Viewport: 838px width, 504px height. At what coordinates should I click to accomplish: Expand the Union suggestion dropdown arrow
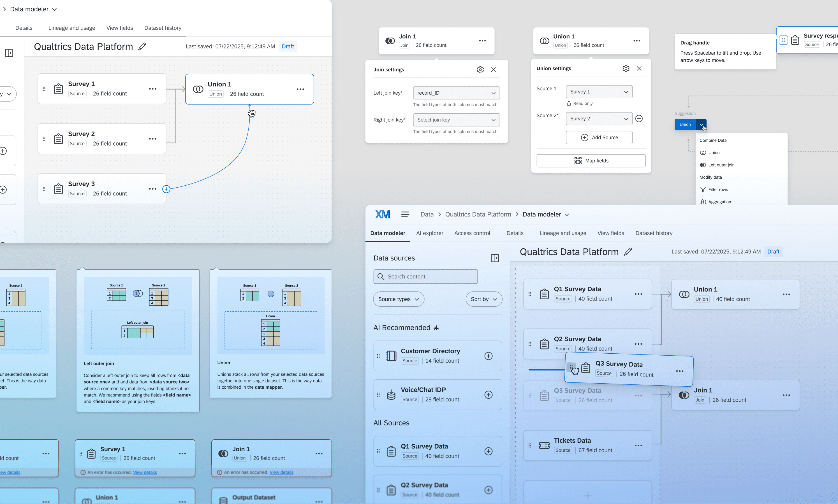pos(701,125)
